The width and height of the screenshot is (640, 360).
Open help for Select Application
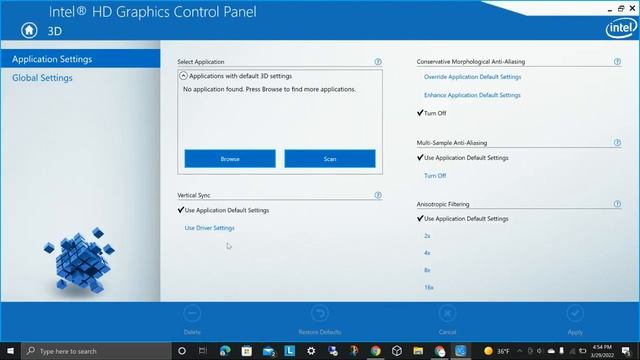[378, 62]
